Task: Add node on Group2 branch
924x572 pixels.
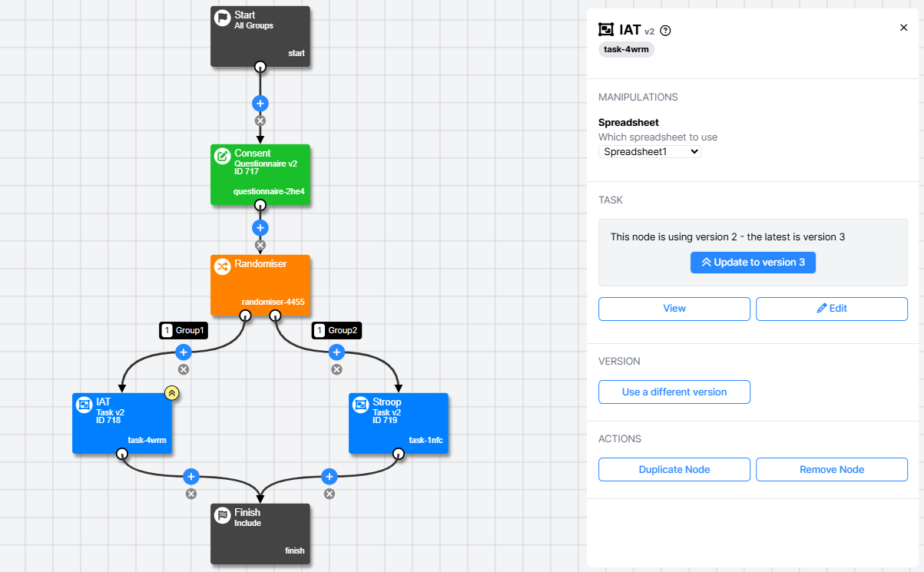Action: [x=336, y=352]
